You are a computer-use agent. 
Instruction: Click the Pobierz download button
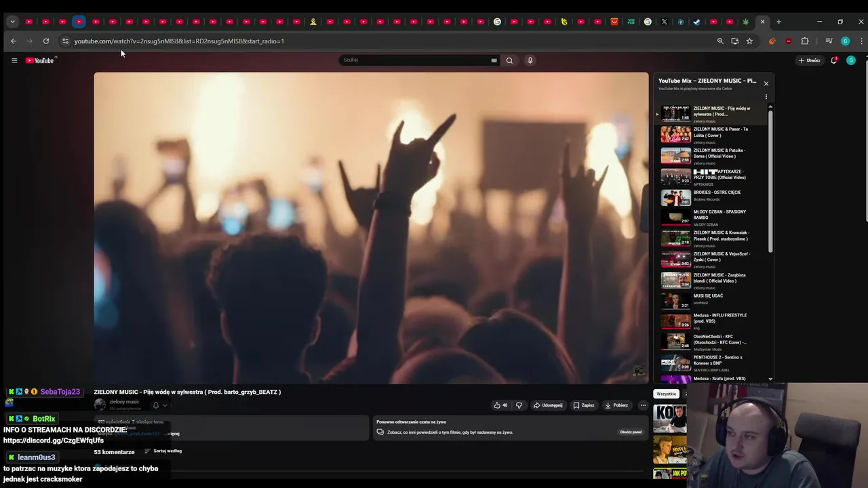(x=616, y=405)
